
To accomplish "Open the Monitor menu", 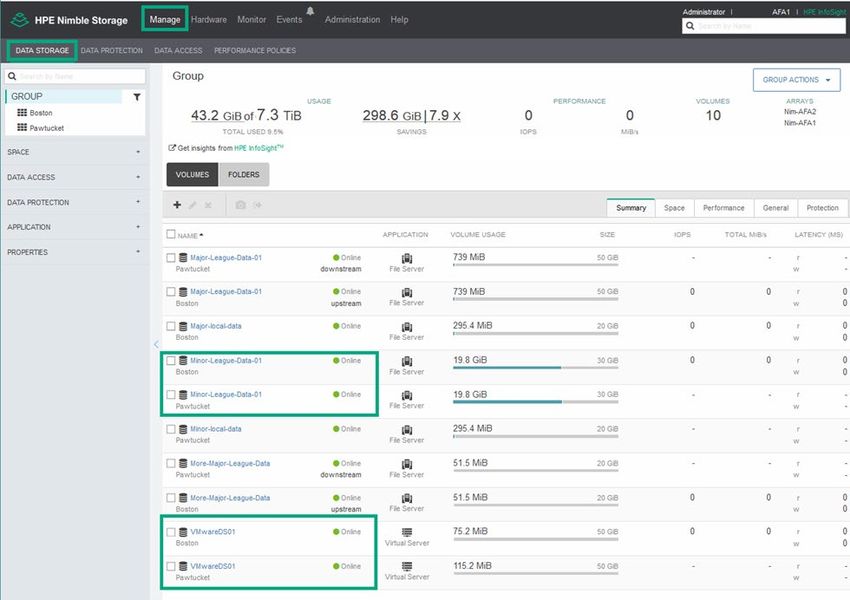I will pos(252,20).
